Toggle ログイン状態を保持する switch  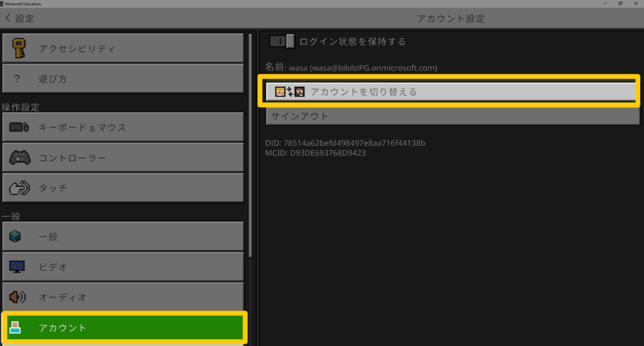[x=282, y=42]
